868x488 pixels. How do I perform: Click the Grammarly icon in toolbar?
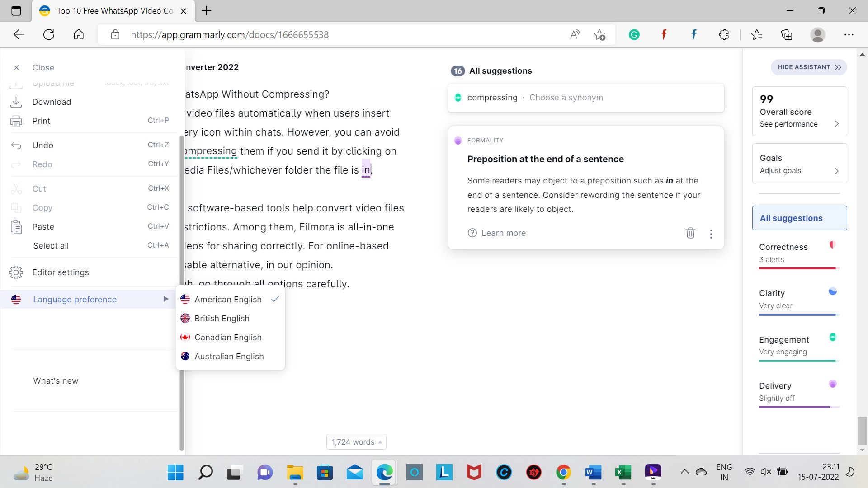pos(634,34)
